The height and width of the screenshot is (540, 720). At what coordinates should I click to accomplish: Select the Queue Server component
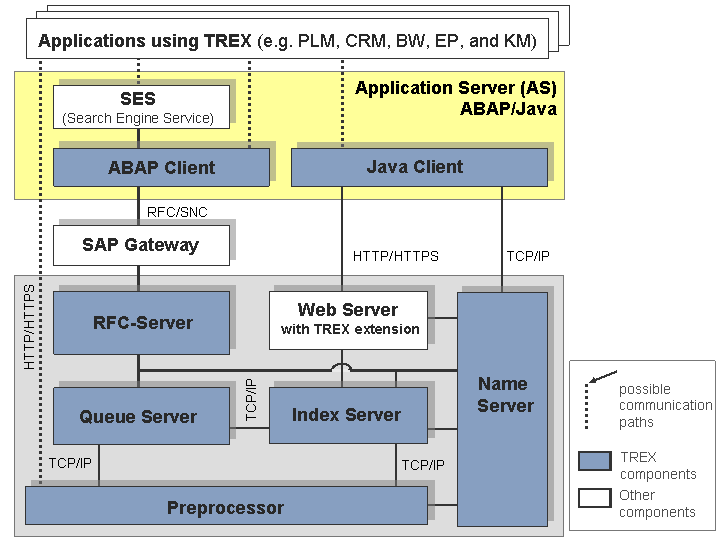[x=141, y=416]
